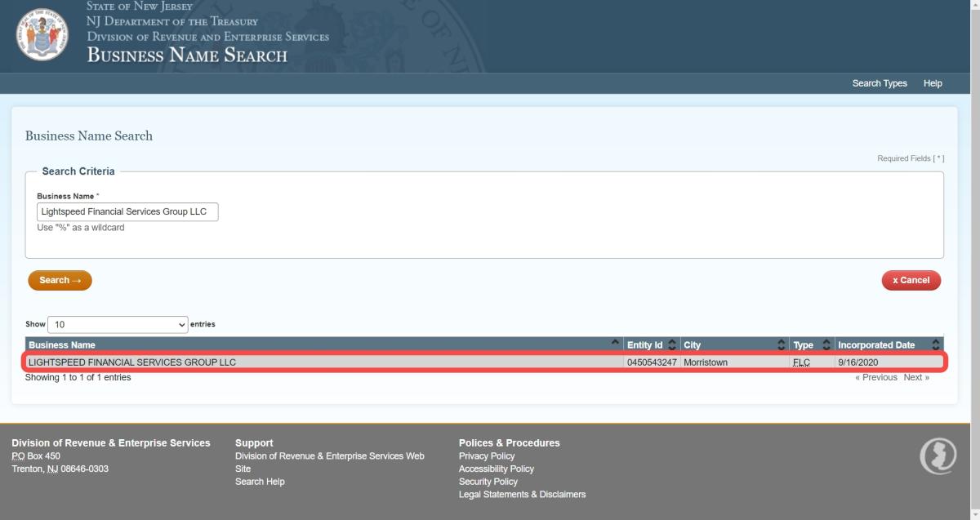
Task: Go to Previous page of results
Action: tap(875, 378)
